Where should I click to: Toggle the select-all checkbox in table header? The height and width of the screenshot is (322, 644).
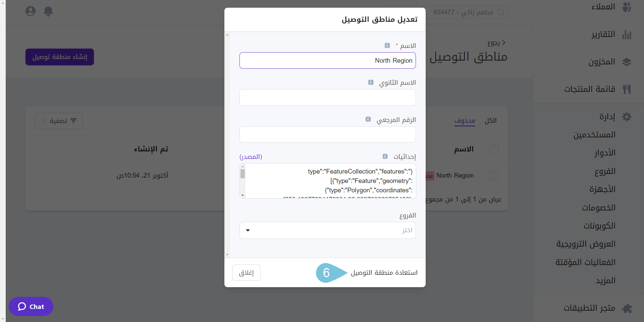494,149
